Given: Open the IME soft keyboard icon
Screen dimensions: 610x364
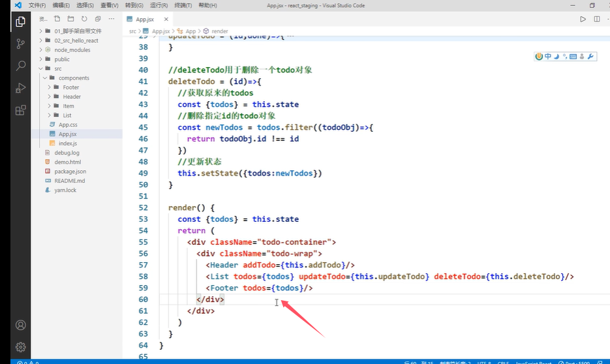Looking at the screenshot, I should pos(573,56).
